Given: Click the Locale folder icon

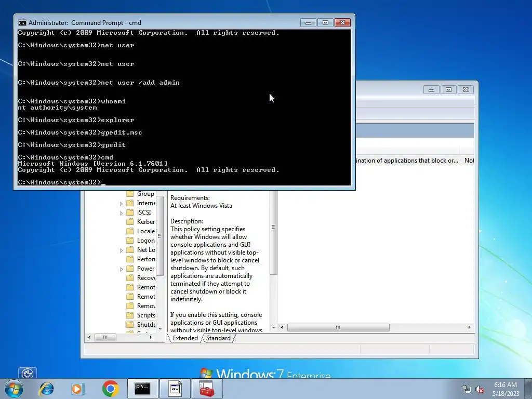Looking at the screenshot, I should coord(130,231).
